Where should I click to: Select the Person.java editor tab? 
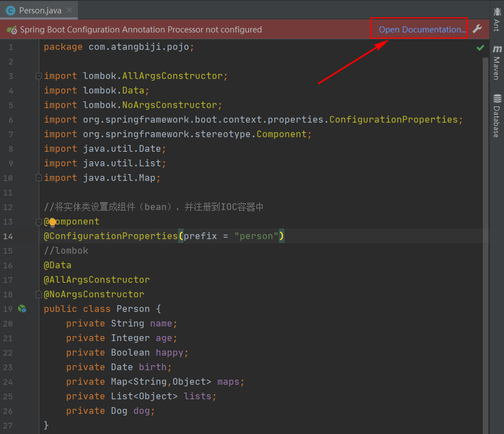(x=39, y=10)
